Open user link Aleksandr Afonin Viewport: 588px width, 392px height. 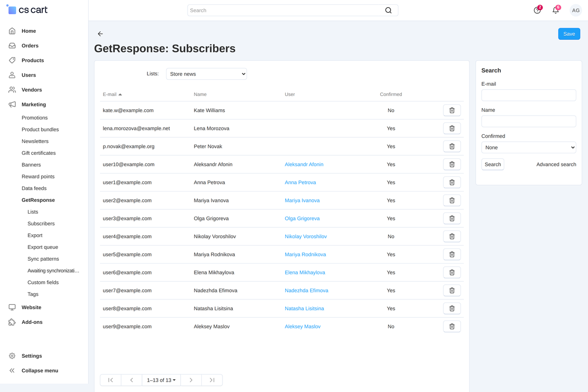point(304,165)
